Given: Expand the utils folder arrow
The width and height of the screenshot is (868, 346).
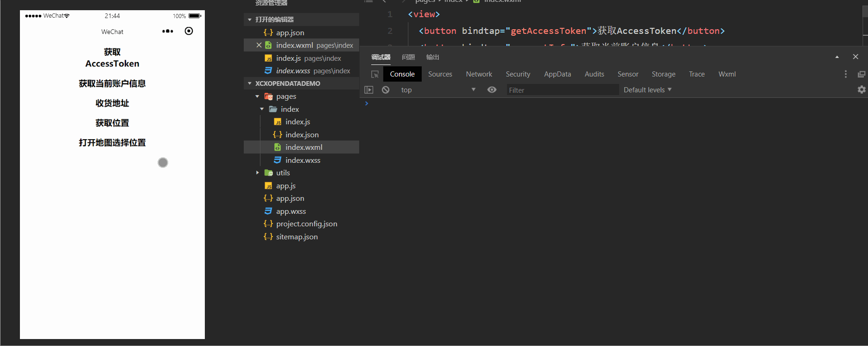Looking at the screenshot, I should [257, 173].
